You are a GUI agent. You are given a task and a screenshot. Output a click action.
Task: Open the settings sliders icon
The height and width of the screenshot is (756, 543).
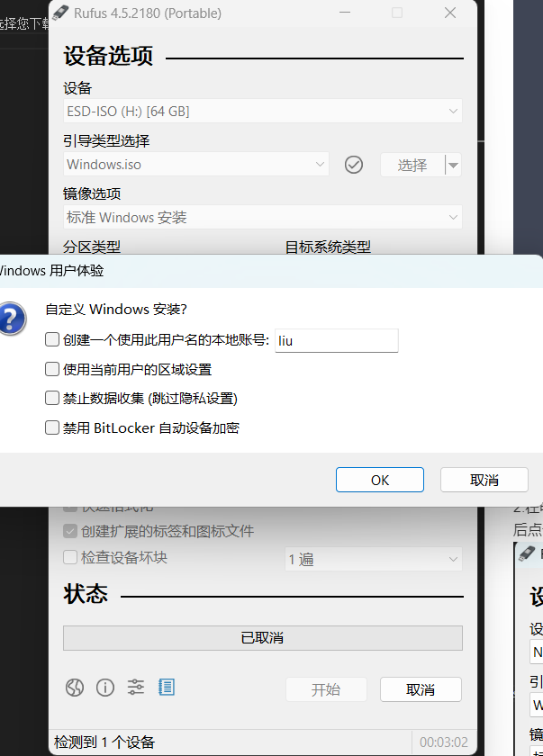pyautogui.click(x=136, y=687)
